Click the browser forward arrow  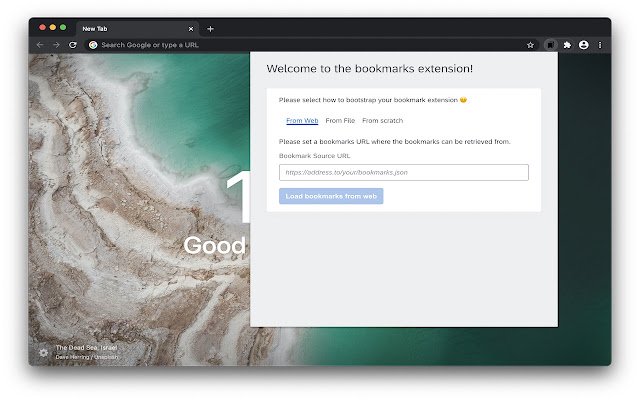coord(56,45)
